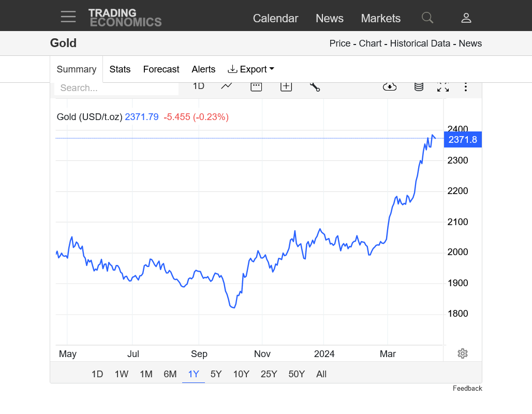Click the Price link in header
Viewport: 532px width, 414px height.
click(x=339, y=43)
